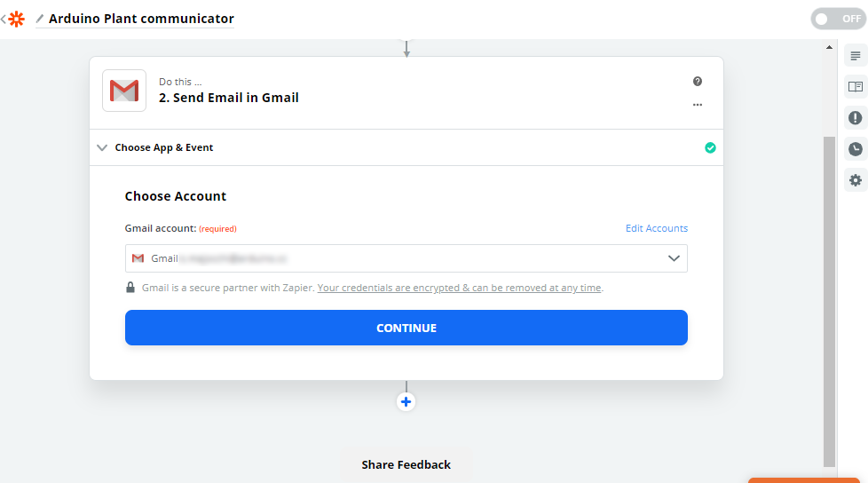Image resolution: width=868 pixels, height=483 pixels.
Task: Click the Zapier logo icon
Action: 16,19
